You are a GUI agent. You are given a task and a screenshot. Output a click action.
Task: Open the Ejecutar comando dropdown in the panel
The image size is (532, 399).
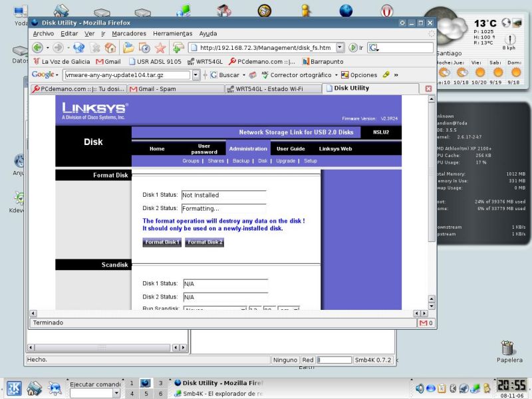point(116,393)
